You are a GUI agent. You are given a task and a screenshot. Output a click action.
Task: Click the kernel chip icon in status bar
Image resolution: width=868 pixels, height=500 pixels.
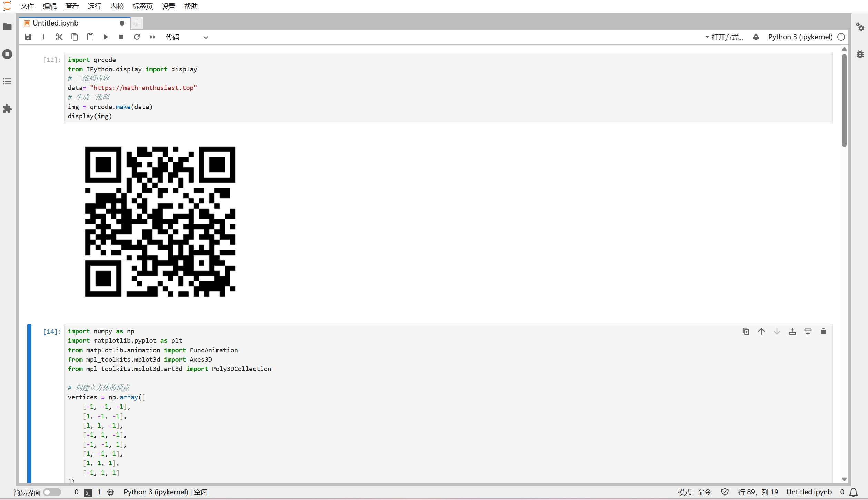point(110,492)
